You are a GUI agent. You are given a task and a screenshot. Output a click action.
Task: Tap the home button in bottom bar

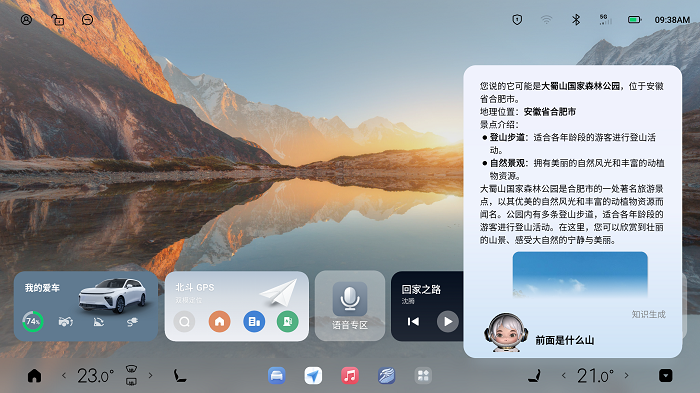34,376
